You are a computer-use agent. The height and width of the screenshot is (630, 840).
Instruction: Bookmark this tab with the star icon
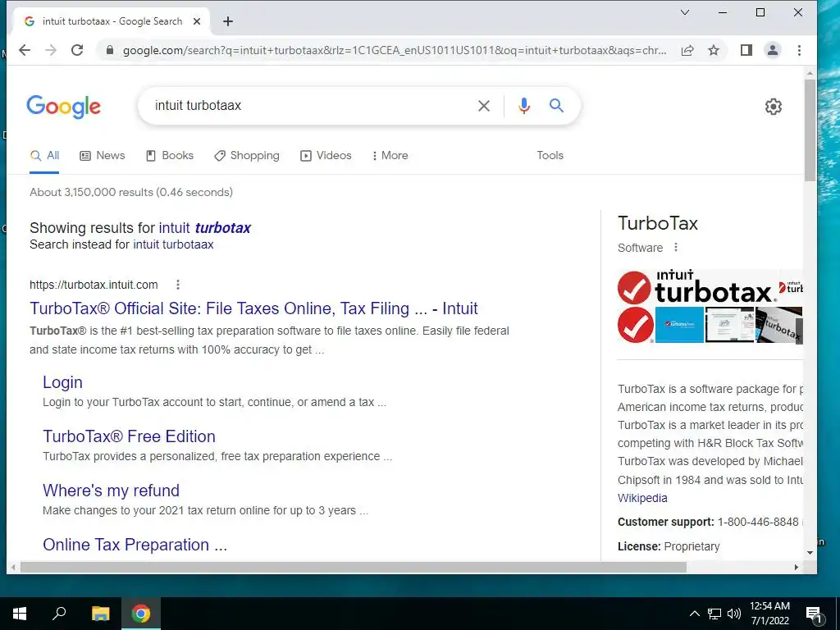[714, 50]
